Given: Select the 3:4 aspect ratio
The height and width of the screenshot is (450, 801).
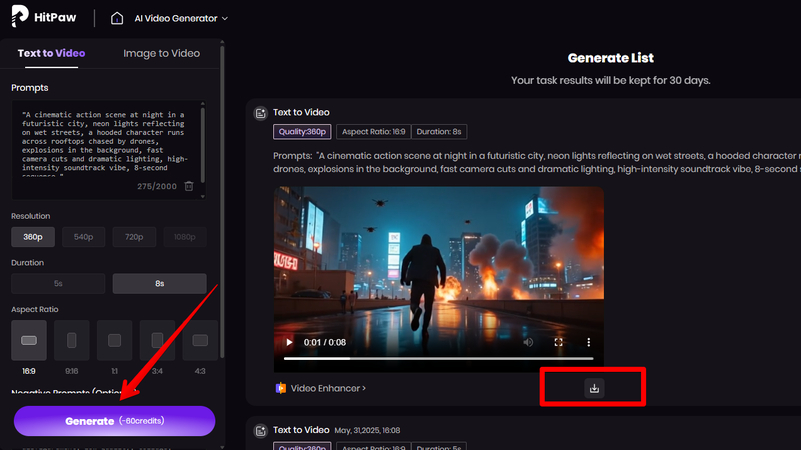Looking at the screenshot, I should (x=157, y=341).
